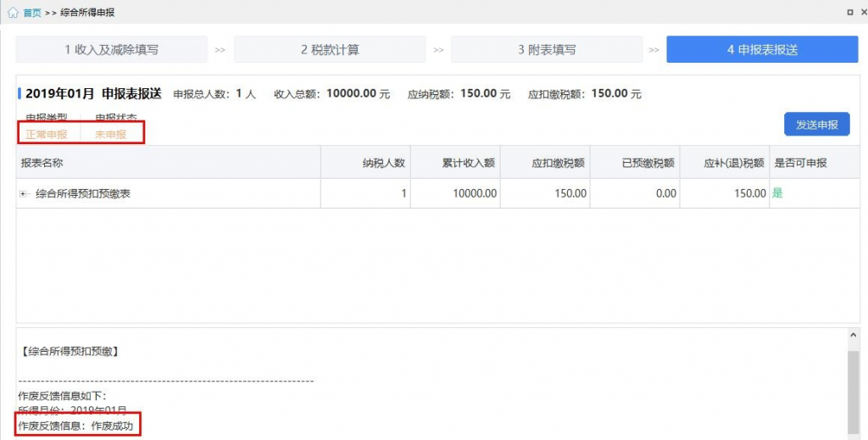Click the 已预缴税额 column header

[x=635, y=163]
